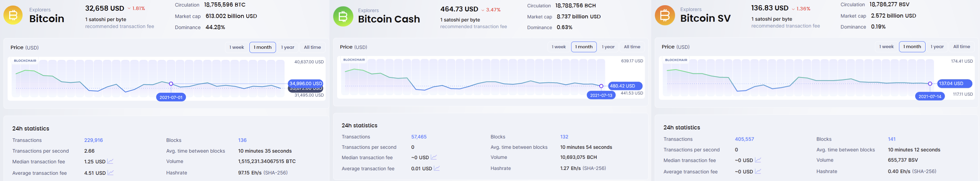Click the orange Bitcoin SV logo icon

(x=665, y=15)
